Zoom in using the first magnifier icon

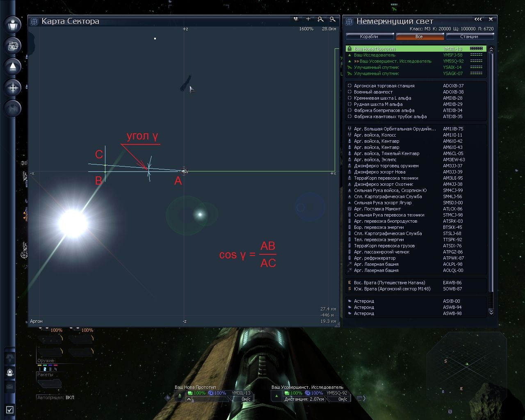pos(321,19)
